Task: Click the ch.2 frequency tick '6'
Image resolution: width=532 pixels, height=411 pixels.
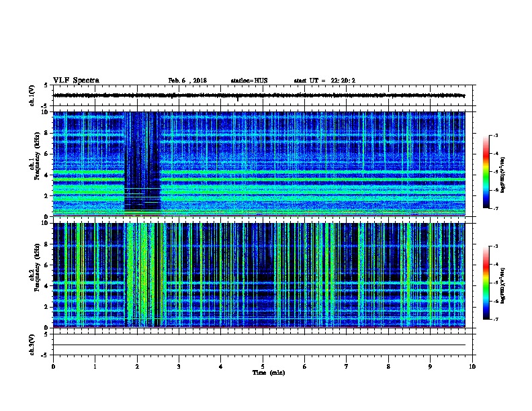Action: [47, 265]
